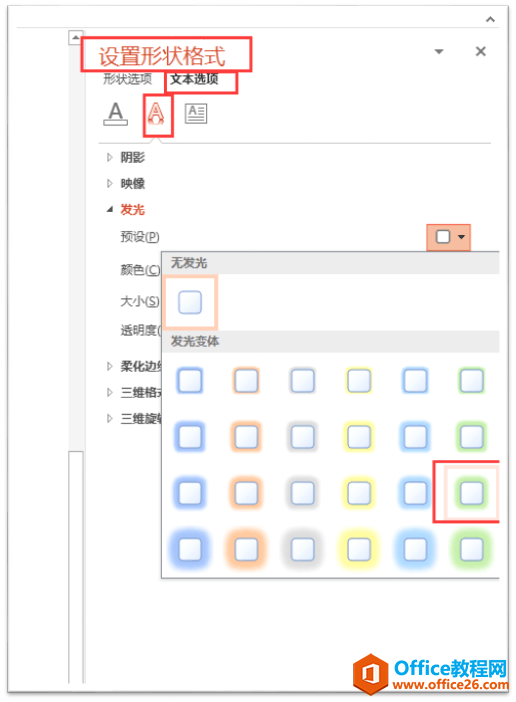This screenshot has height=702, width=516.
Task: Switch to the 形状选项 tab
Action: click(128, 79)
